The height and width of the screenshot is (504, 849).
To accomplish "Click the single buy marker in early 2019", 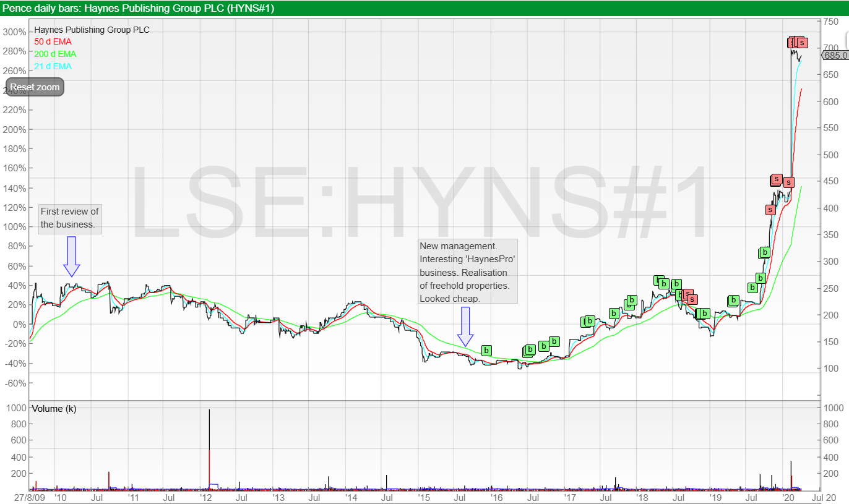I will coord(733,301).
